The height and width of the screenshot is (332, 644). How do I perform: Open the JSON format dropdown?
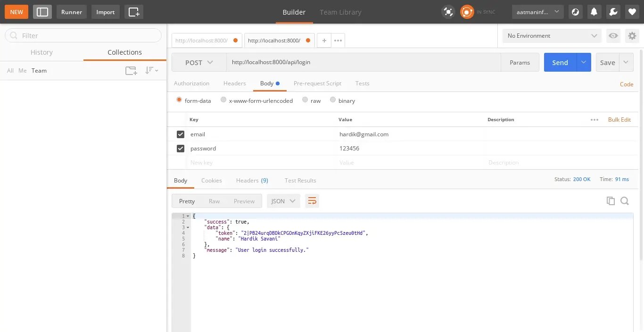tap(283, 201)
